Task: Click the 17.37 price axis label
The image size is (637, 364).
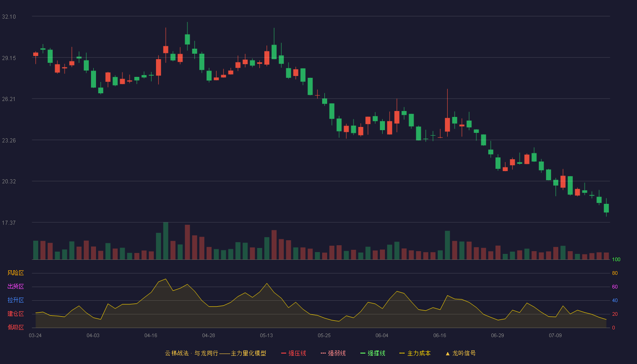Action: tap(9, 222)
